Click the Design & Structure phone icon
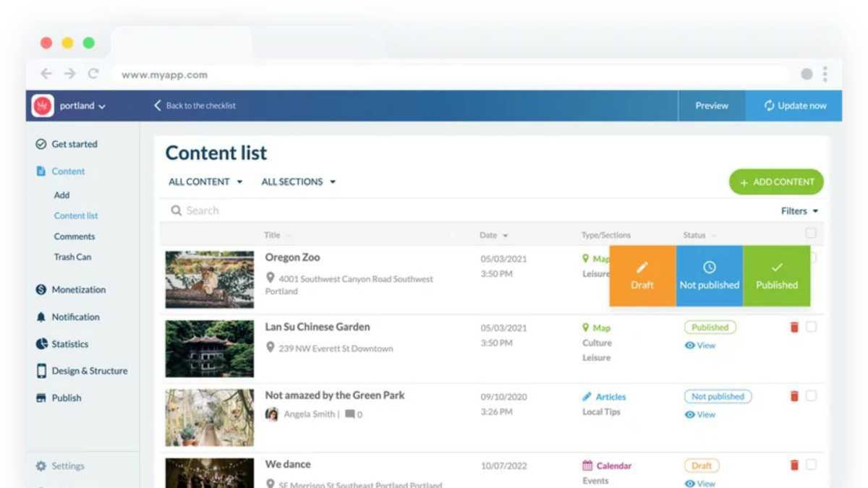 click(41, 371)
